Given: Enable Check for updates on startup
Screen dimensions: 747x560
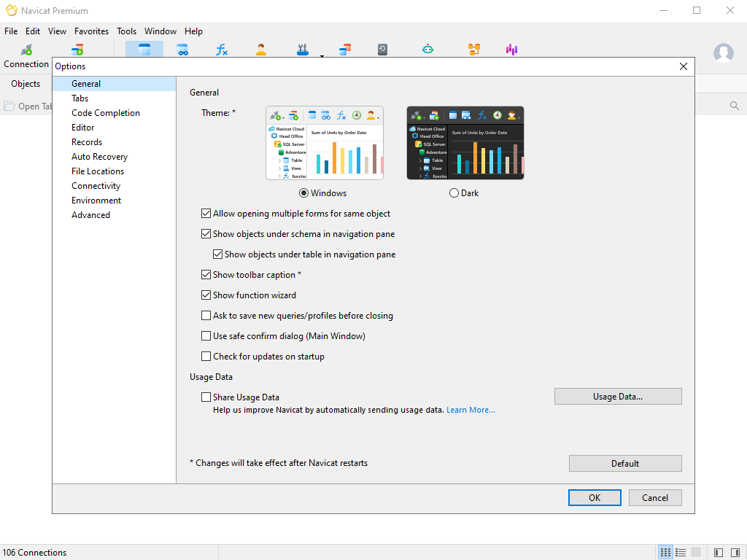Looking at the screenshot, I should pos(206,356).
